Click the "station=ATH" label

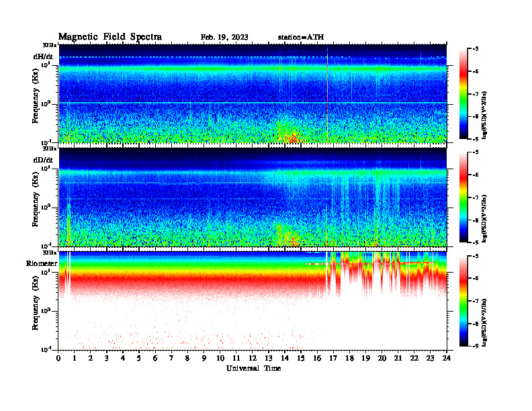click(x=301, y=38)
